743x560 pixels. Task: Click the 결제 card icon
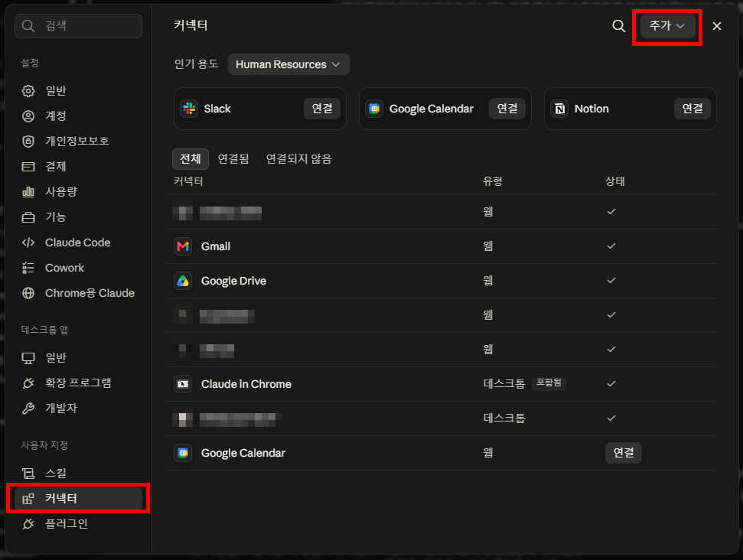pos(28,166)
